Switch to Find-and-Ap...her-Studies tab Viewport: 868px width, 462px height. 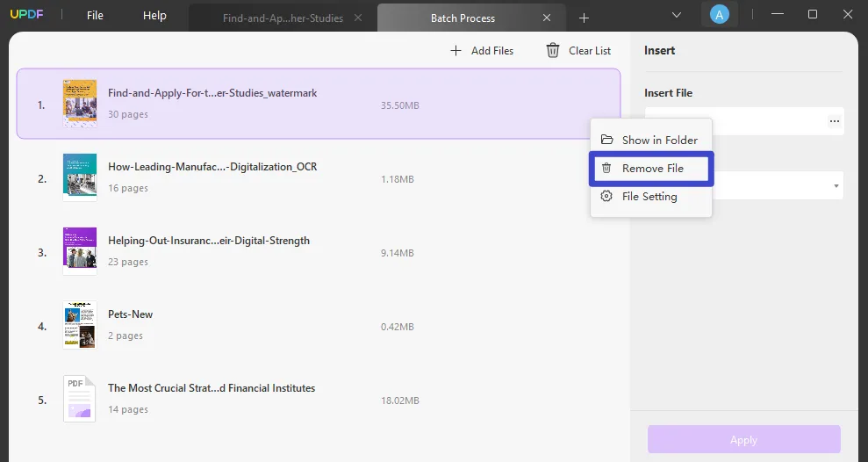click(x=282, y=18)
